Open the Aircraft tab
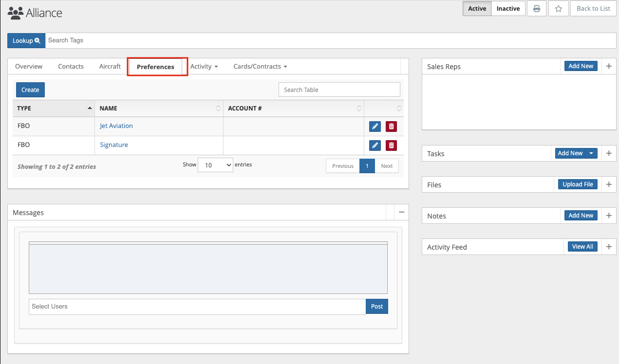 pyautogui.click(x=110, y=67)
